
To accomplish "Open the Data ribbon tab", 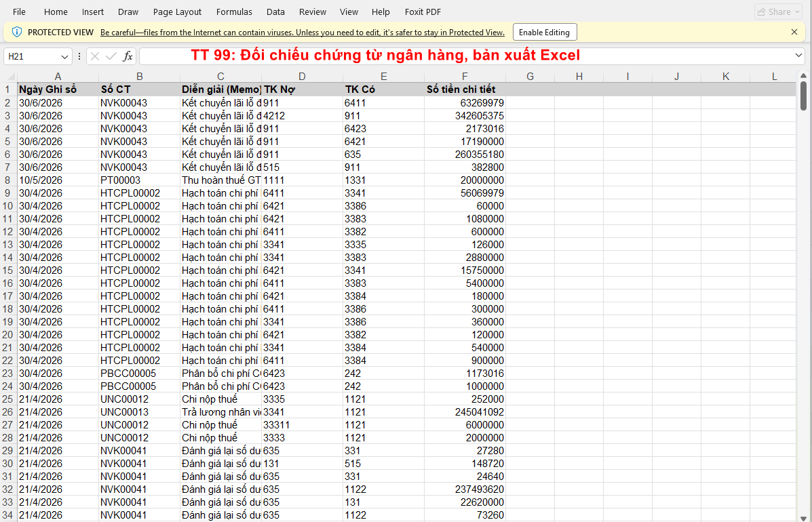I will point(275,12).
